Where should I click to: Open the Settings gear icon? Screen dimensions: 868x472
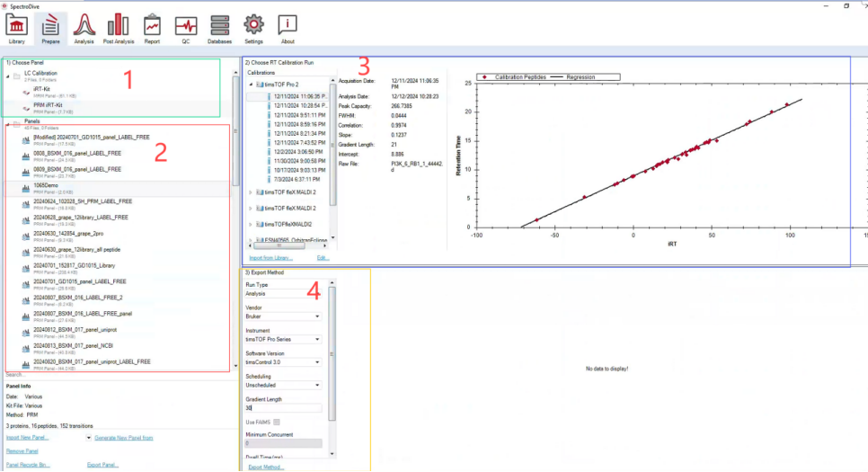click(x=253, y=29)
